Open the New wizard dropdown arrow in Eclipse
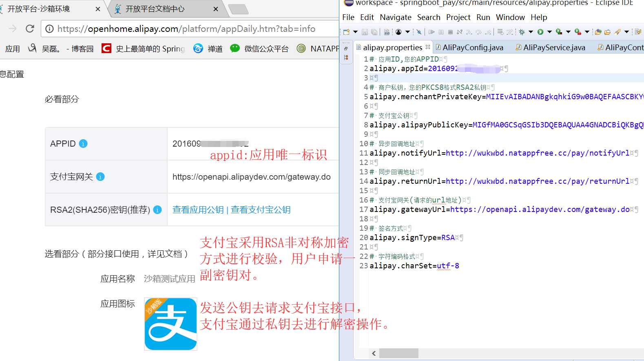Screen dimensions: 644x361 [x=355, y=32]
